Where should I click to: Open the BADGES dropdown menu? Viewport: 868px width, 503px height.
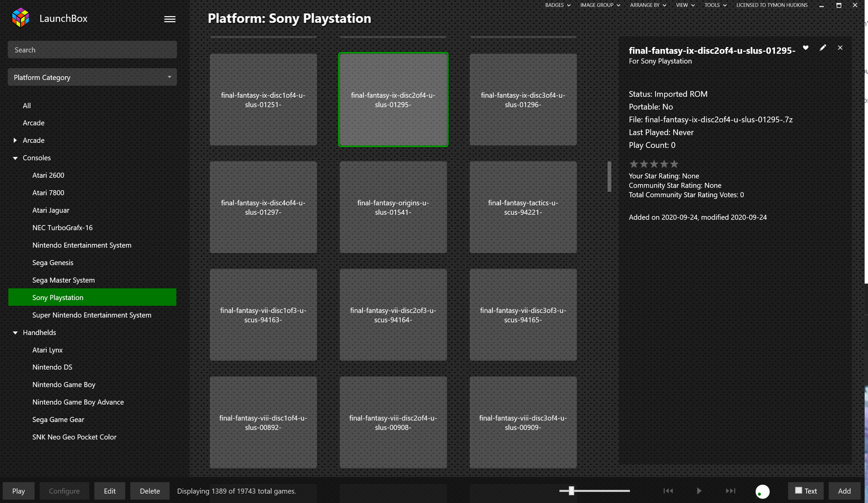558,5
